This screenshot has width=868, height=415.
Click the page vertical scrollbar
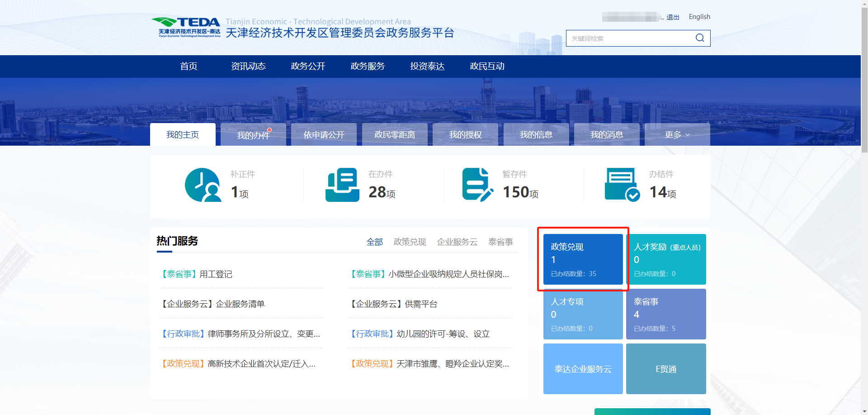pos(864,81)
